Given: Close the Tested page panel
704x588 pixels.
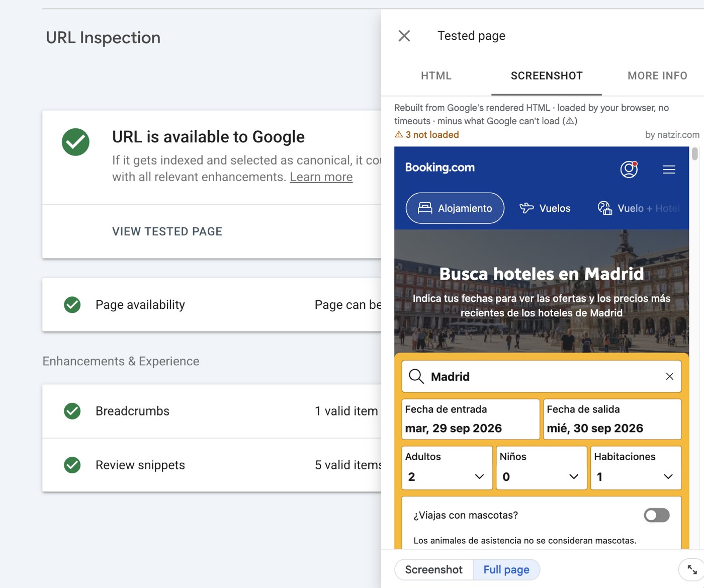Looking at the screenshot, I should [x=404, y=36].
